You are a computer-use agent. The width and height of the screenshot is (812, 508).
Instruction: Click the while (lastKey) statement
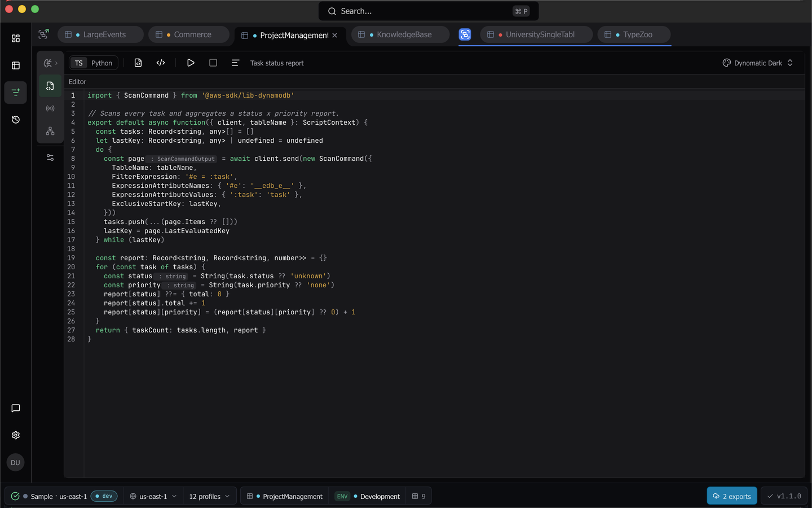[x=134, y=240]
